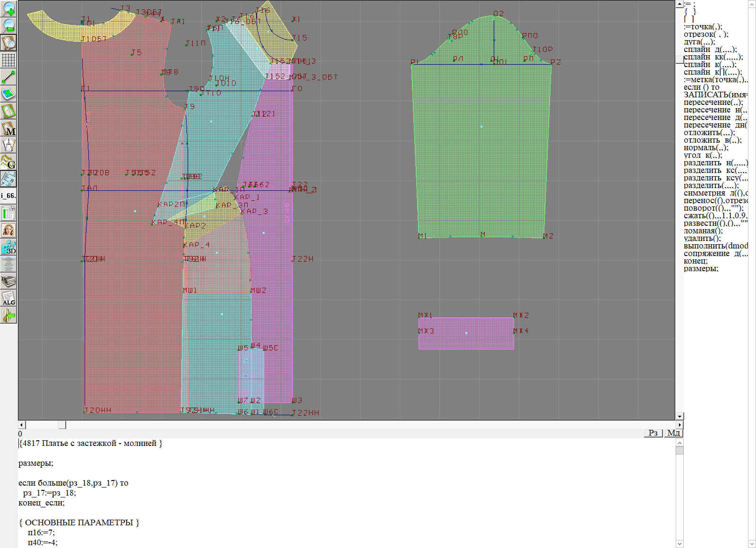Click the compass and ruler drafting icon
Viewport: 756px width, 548px height.
point(9,145)
